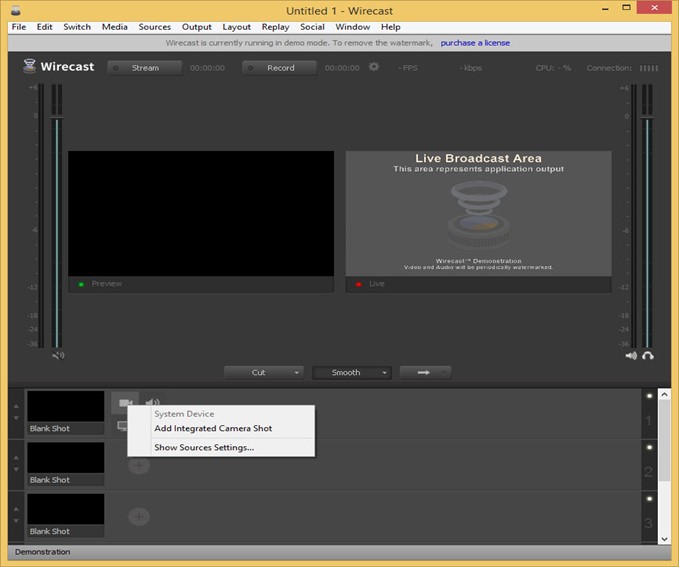Click the plus icon in layer 3
679x567 pixels.
coord(139,516)
